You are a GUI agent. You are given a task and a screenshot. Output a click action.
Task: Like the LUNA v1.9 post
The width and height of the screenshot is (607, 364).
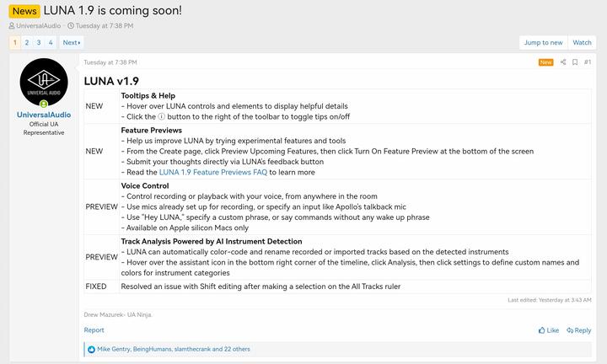tap(549, 330)
